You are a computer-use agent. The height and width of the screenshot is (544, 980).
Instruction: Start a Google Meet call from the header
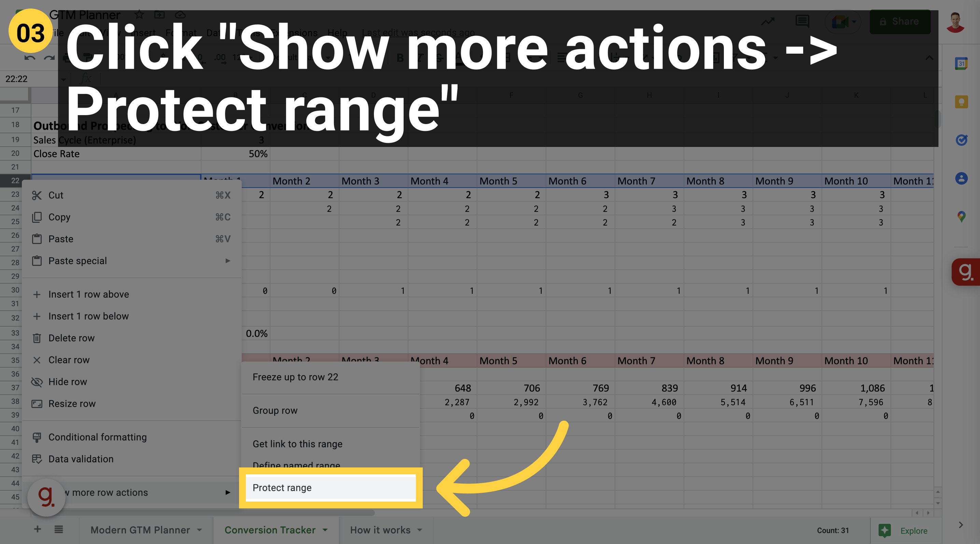click(x=839, y=22)
